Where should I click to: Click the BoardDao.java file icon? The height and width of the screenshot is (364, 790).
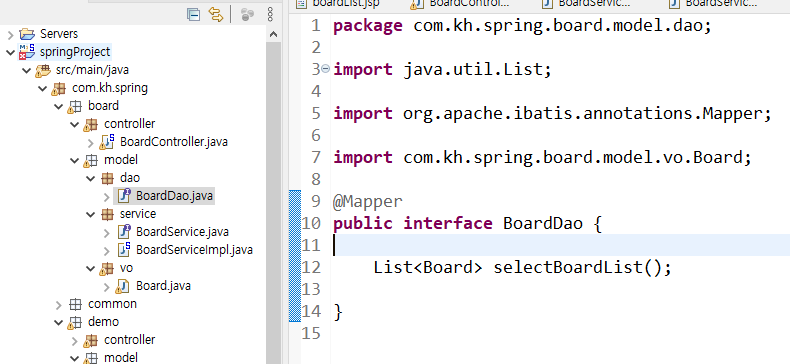tap(123, 196)
